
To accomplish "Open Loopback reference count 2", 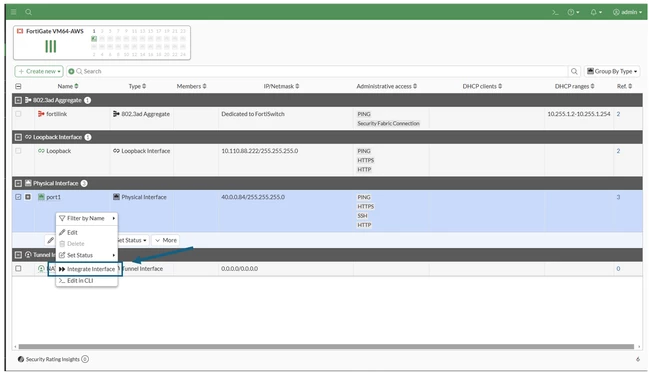I will (618, 151).
